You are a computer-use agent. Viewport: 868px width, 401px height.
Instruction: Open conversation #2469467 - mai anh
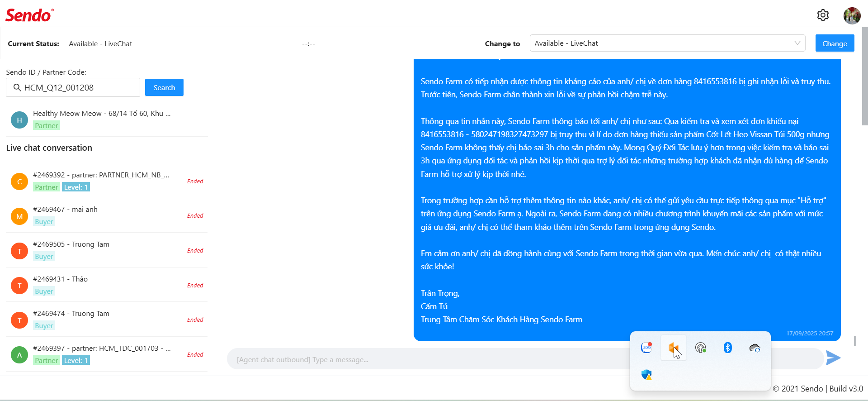pos(107,215)
